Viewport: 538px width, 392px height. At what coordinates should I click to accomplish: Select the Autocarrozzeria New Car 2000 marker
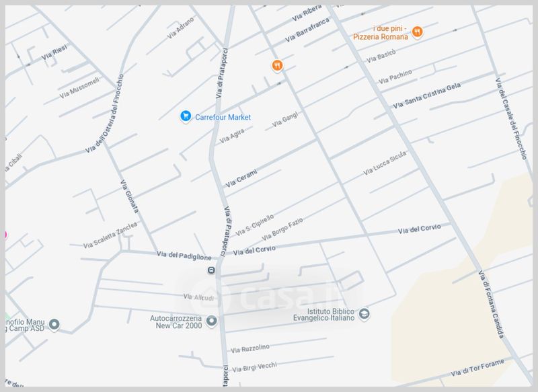coord(211,321)
